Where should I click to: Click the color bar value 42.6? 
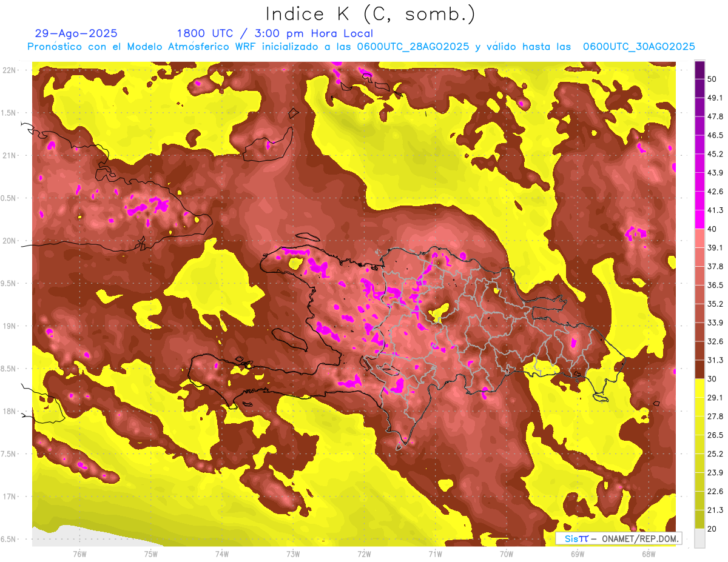(x=715, y=192)
